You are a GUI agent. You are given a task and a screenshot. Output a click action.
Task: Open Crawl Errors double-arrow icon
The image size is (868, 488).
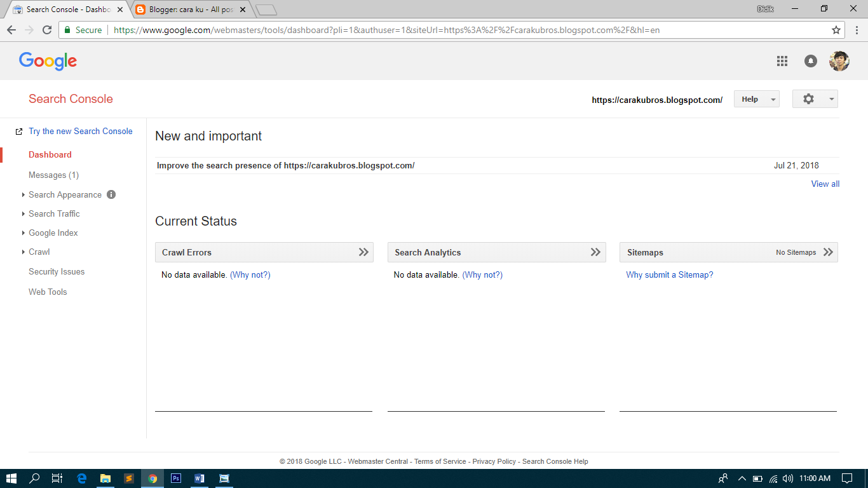tap(363, 252)
